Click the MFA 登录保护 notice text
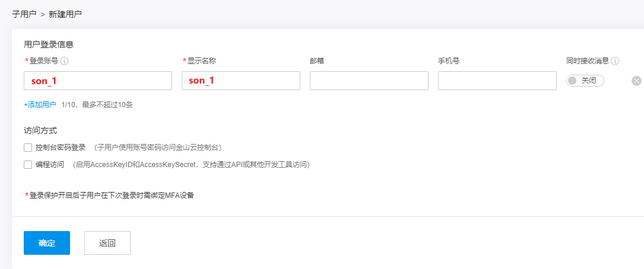644x269 pixels. click(112, 195)
